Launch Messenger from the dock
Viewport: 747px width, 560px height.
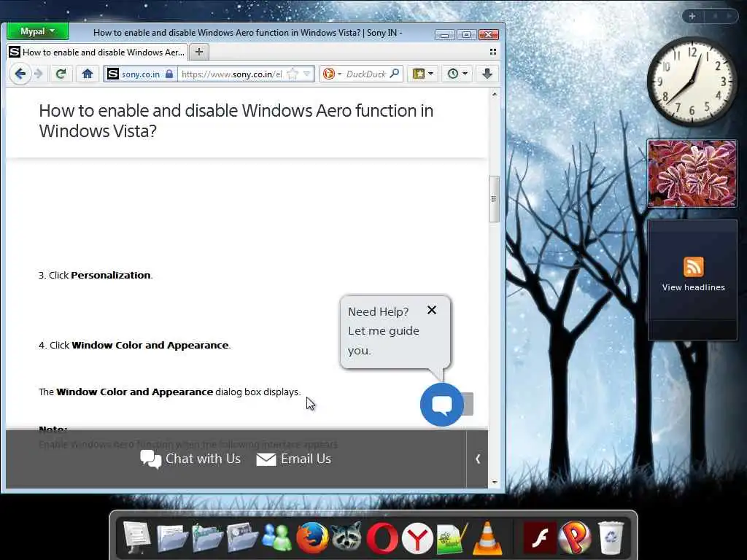pyautogui.click(x=276, y=538)
